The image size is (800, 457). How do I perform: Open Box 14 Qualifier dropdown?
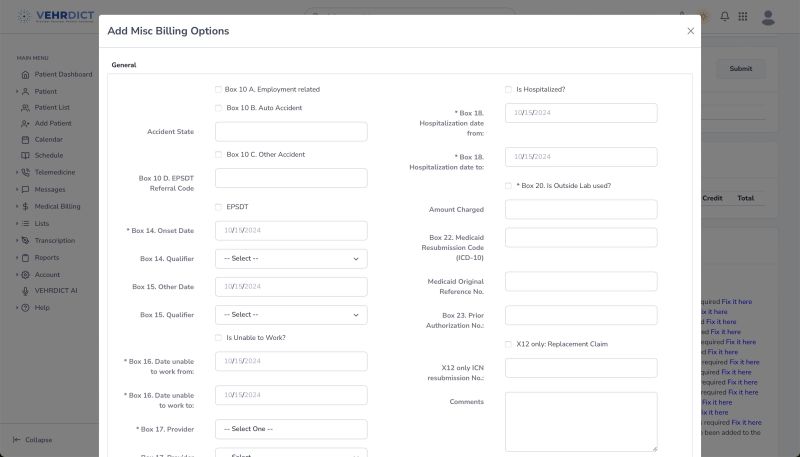point(291,258)
